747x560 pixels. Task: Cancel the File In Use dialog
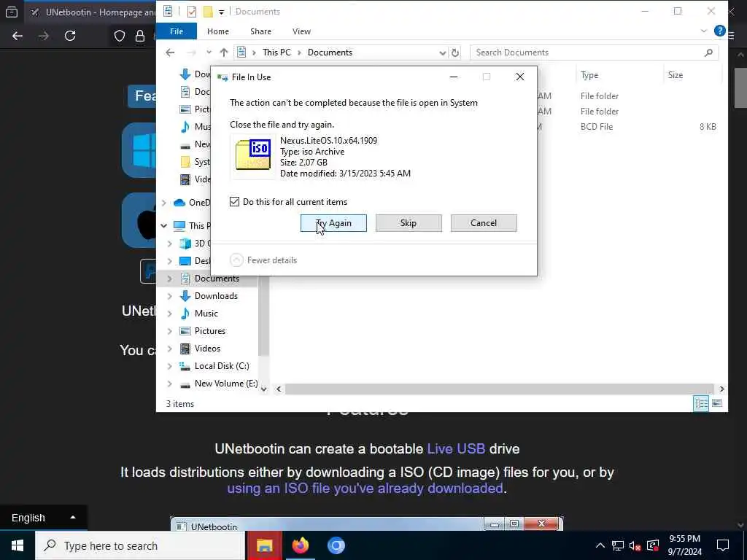[x=484, y=223]
